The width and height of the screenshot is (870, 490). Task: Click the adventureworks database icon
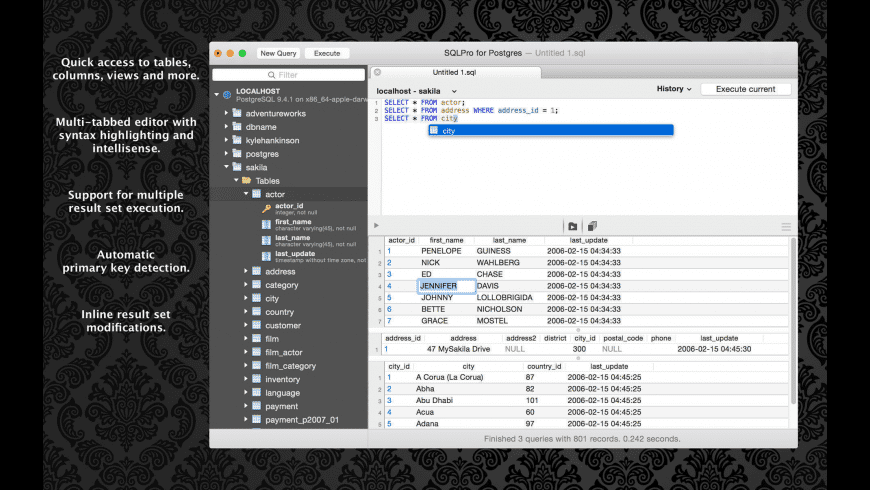pyautogui.click(x=237, y=113)
